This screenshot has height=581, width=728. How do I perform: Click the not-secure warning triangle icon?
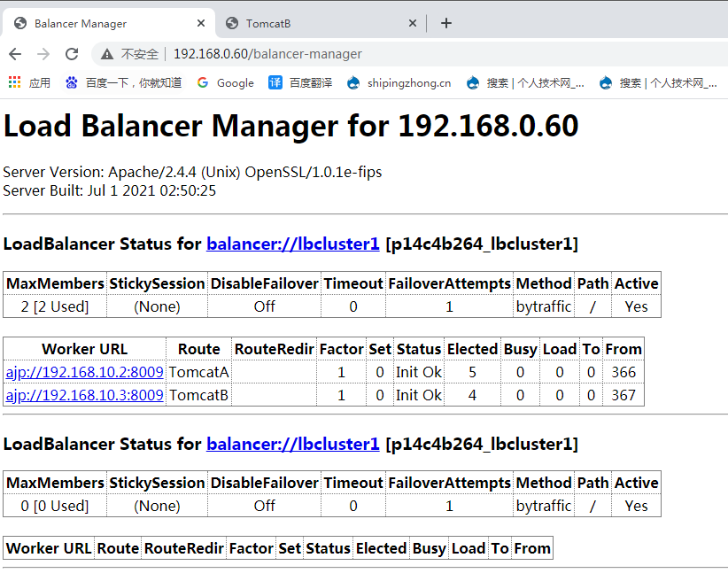click(107, 54)
